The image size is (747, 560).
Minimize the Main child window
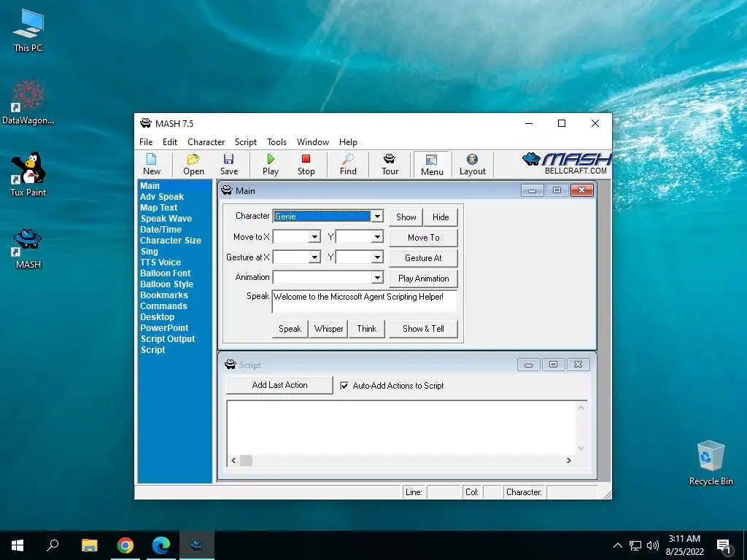(x=532, y=190)
